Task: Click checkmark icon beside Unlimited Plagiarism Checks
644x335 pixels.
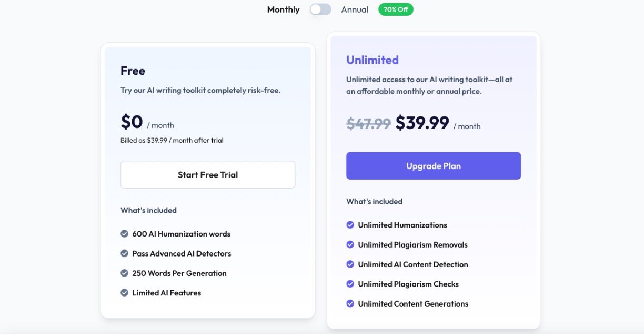Action: coord(350,284)
